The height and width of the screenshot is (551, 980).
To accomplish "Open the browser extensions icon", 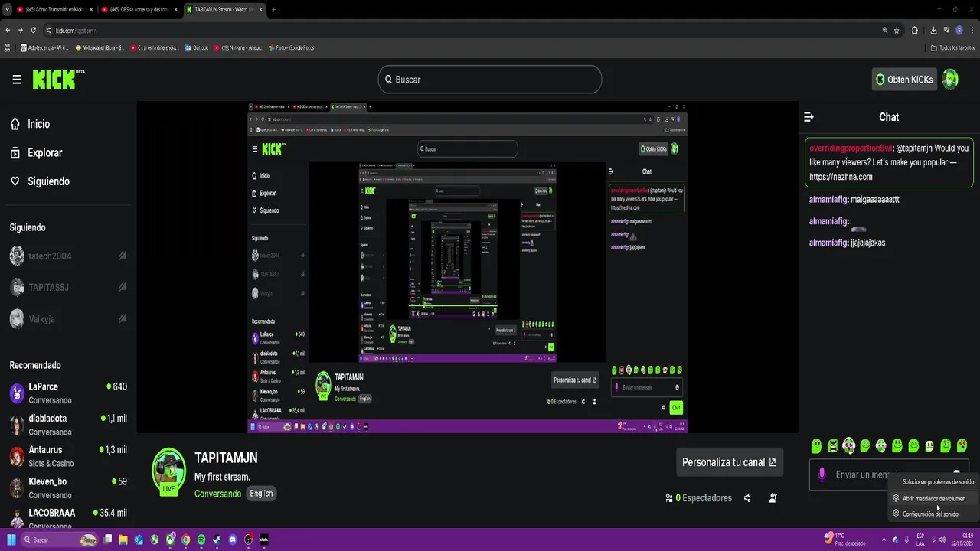I will tap(915, 31).
